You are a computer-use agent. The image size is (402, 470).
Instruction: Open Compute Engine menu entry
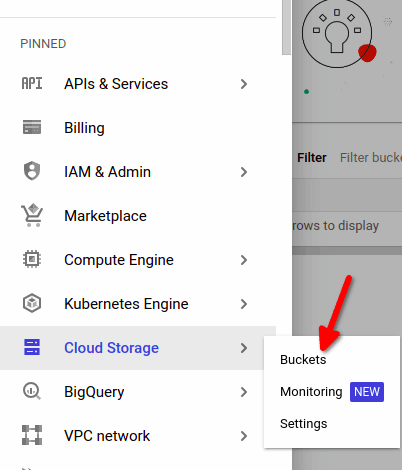(x=138, y=260)
